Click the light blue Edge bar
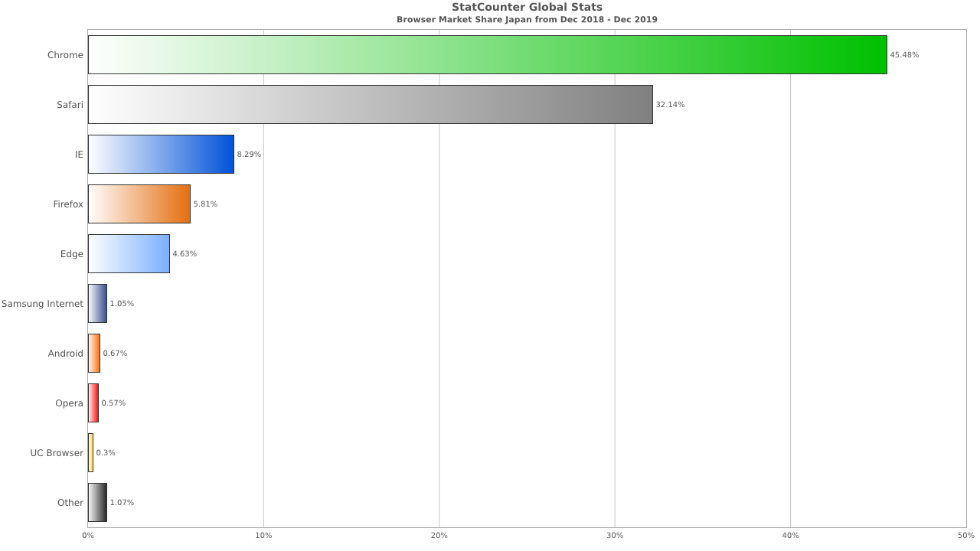980x551 pixels. (129, 253)
